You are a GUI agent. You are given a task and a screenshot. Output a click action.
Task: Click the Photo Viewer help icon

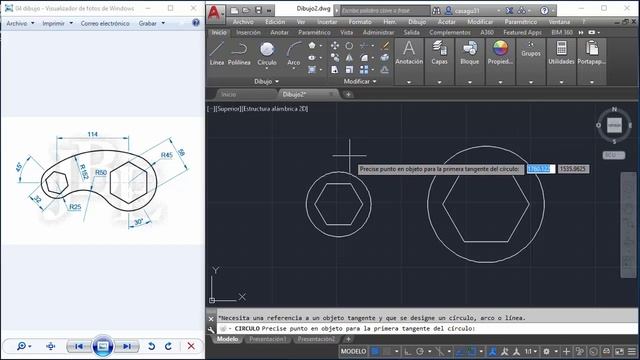tap(196, 23)
